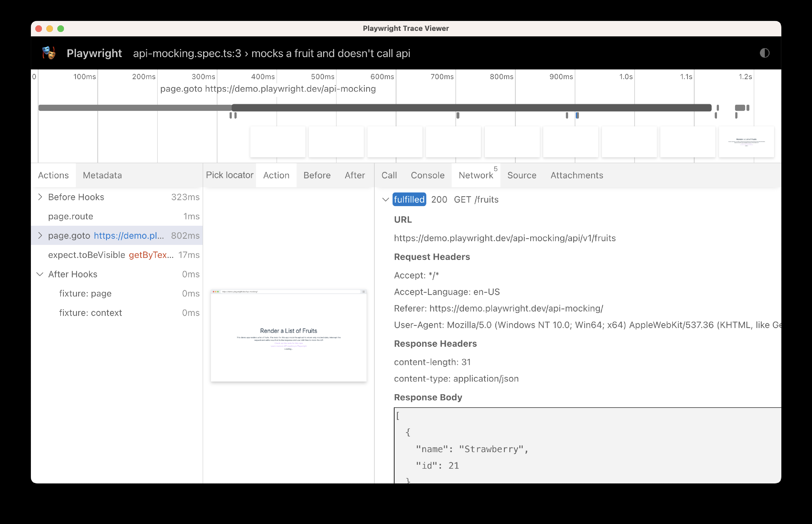Screen dimensions: 812x524
Task: Click the "Accept: */*" header line
Action: click(417, 275)
